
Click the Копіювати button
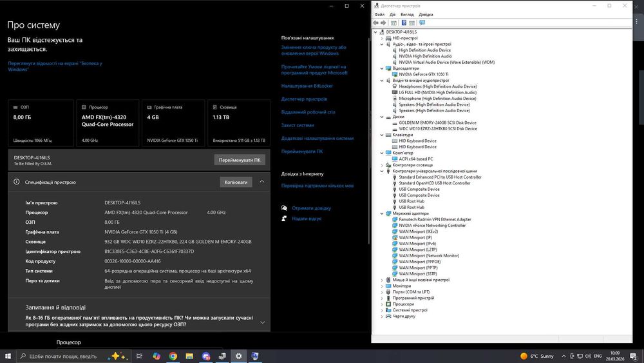tap(236, 182)
